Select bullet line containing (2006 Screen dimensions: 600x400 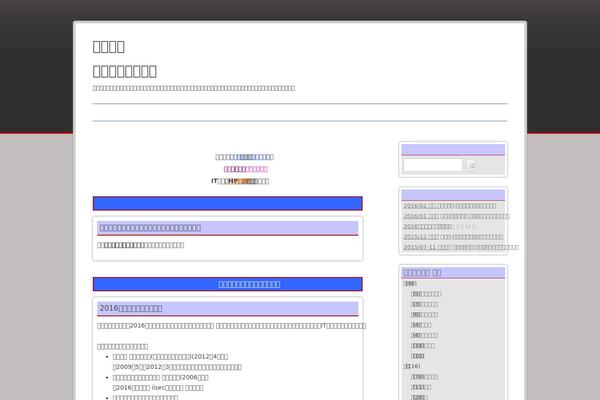point(161,377)
